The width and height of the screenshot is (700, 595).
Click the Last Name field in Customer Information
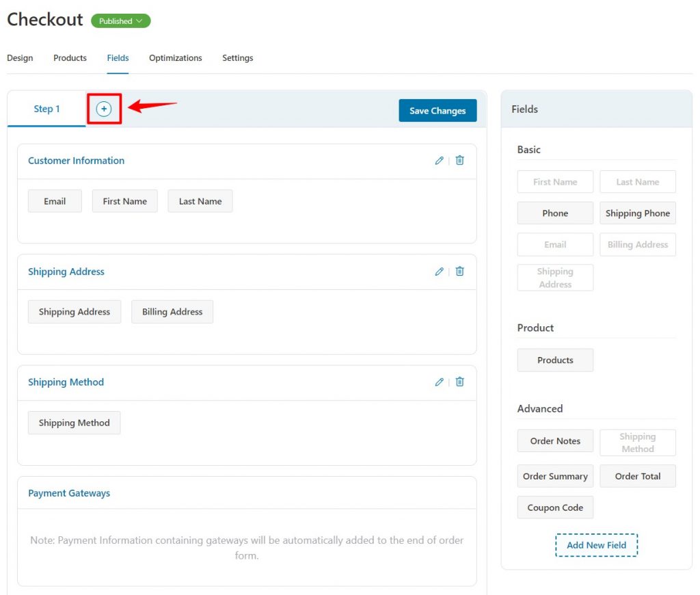point(200,201)
